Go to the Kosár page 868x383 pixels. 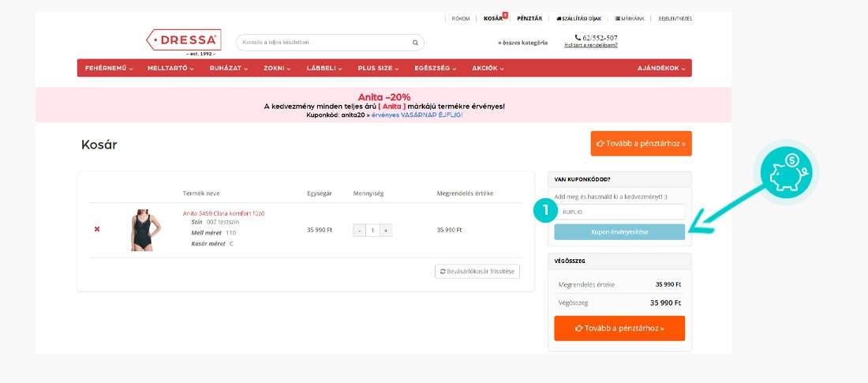tap(492, 18)
